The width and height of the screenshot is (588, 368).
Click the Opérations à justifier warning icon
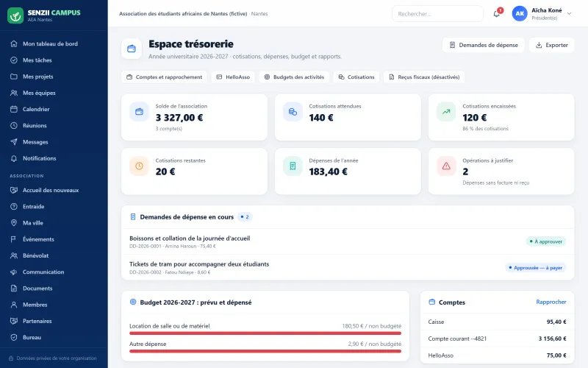pos(446,166)
